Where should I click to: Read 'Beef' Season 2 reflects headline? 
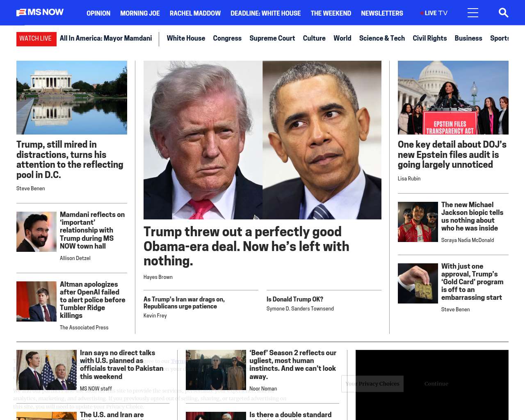click(293, 365)
